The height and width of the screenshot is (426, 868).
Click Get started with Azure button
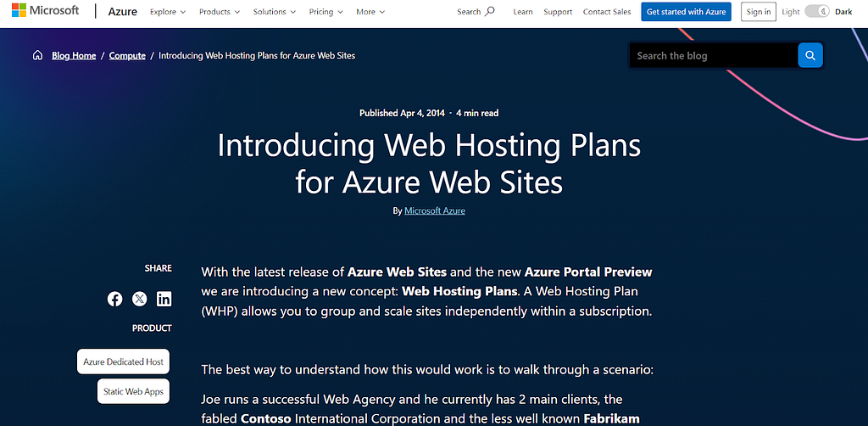(686, 12)
